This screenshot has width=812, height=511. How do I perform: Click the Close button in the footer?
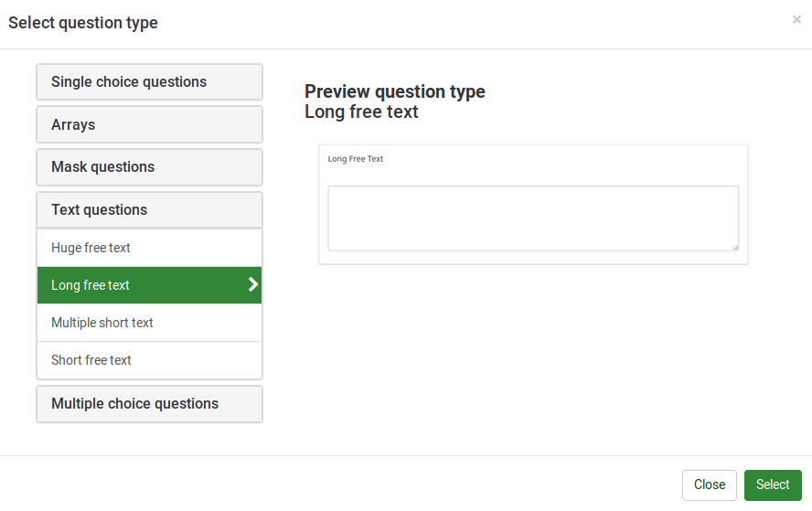[709, 485]
